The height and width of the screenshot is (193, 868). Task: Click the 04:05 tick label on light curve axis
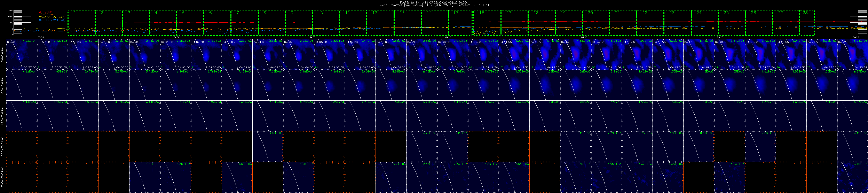click(312, 37)
